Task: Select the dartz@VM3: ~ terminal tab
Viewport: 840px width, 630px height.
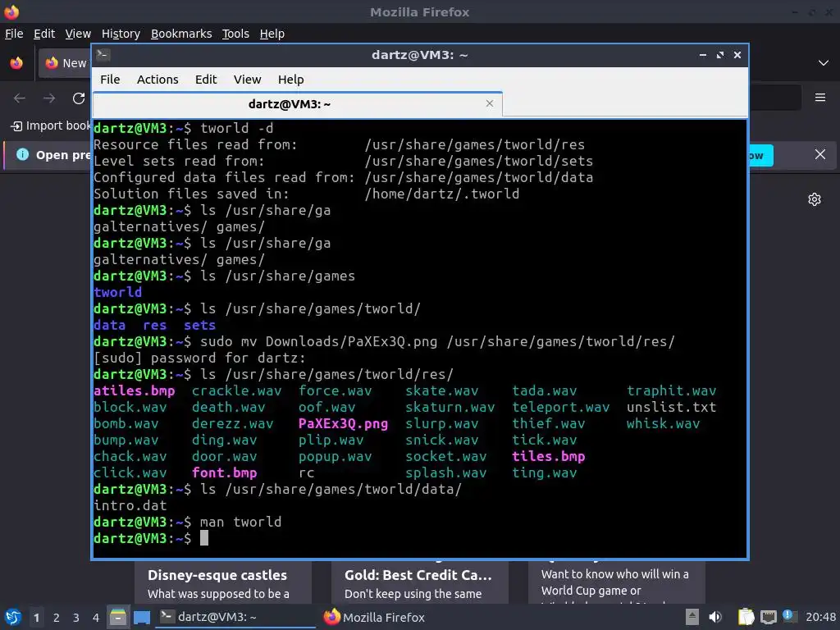Action: (297, 104)
